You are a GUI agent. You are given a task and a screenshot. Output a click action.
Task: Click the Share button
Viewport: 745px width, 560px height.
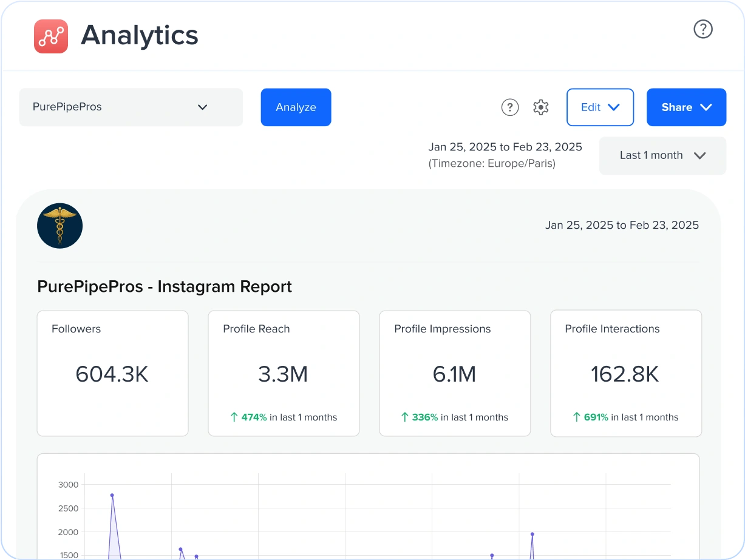tap(676, 107)
